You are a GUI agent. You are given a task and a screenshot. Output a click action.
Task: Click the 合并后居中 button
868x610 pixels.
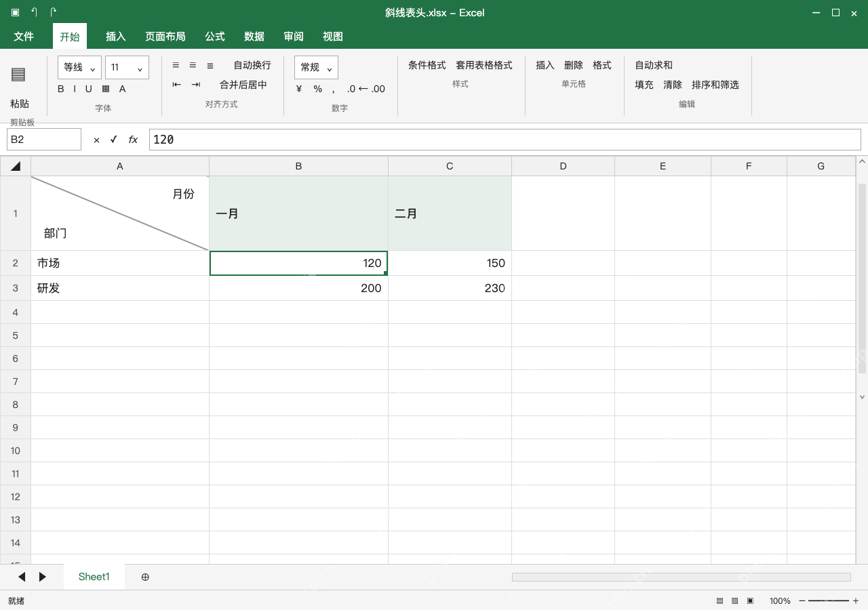coord(243,85)
